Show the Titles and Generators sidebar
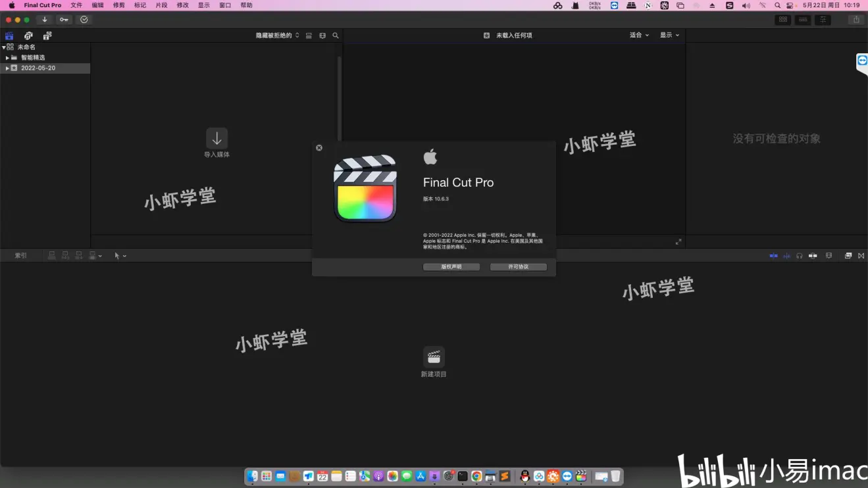Image resolution: width=868 pixels, height=488 pixels. (x=47, y=36)
